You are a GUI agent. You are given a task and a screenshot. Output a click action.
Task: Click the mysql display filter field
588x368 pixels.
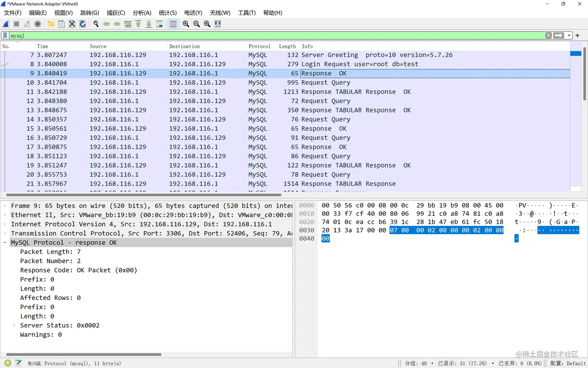point(276,35)
